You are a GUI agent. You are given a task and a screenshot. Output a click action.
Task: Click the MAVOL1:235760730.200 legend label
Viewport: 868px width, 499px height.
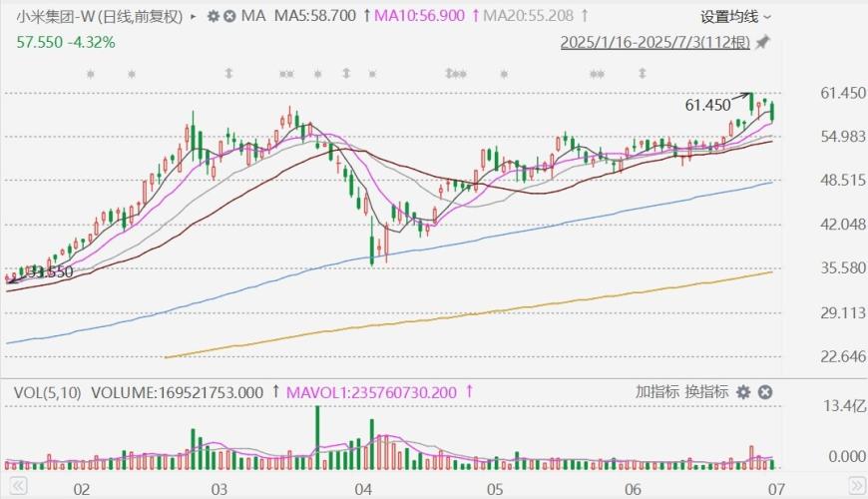pos(372,392)
